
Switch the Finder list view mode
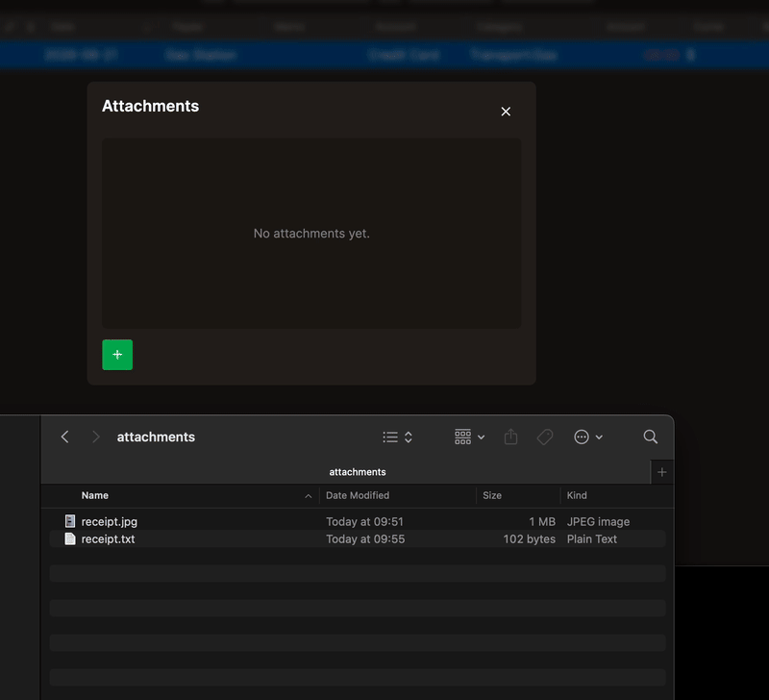coord(398,437)
